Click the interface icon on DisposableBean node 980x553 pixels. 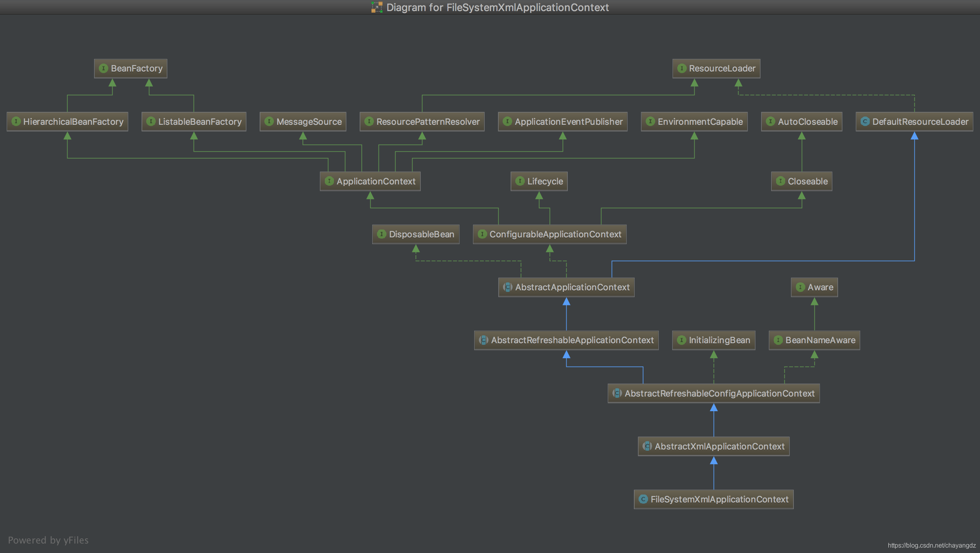point(382,234)
